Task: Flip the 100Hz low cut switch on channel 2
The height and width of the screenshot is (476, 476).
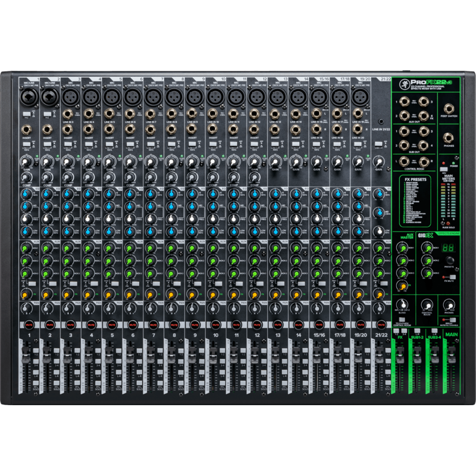Action: coord(47,144)
